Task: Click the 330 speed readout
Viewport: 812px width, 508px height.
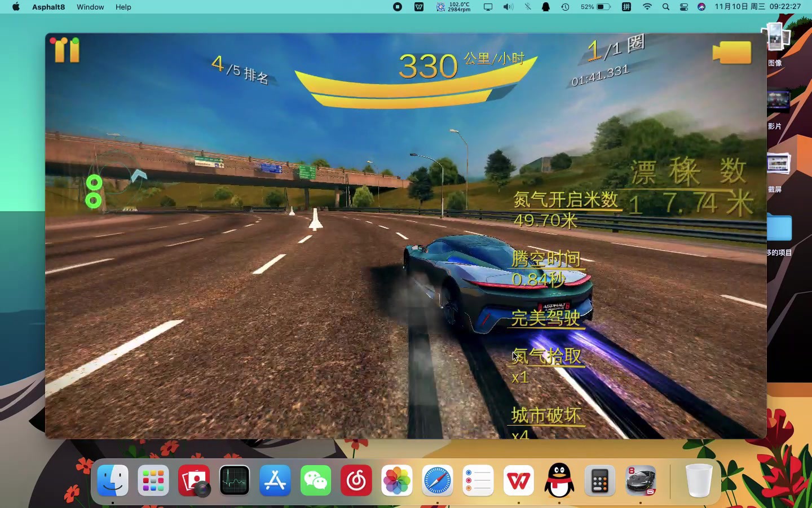Action: point(428,66)
